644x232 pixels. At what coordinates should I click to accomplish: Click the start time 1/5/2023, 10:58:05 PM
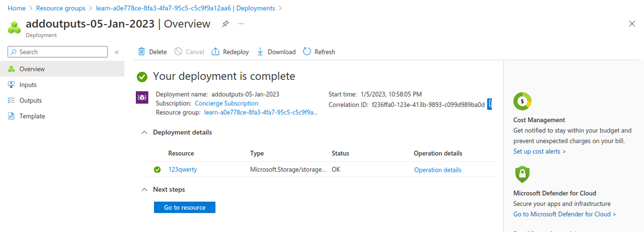pyautogui.click(x=391, y=94)
